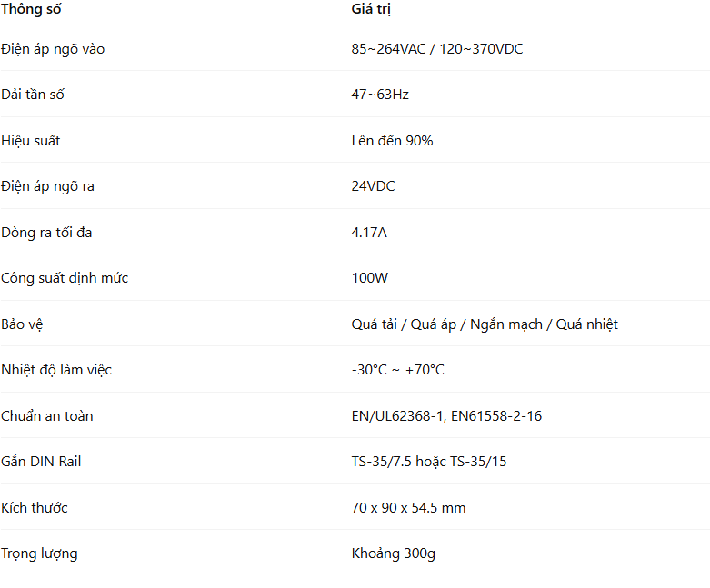Click the 'Hiệu suất' row label

pyautogui.click(x=31, y=141)
